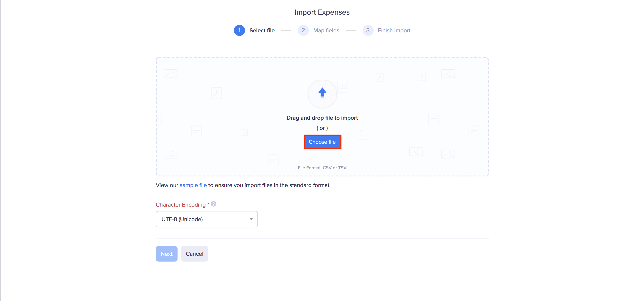The image size is (644, 301).
Task: Cancel the expense import
Action: pyautogui.click(x=194, y=254)
